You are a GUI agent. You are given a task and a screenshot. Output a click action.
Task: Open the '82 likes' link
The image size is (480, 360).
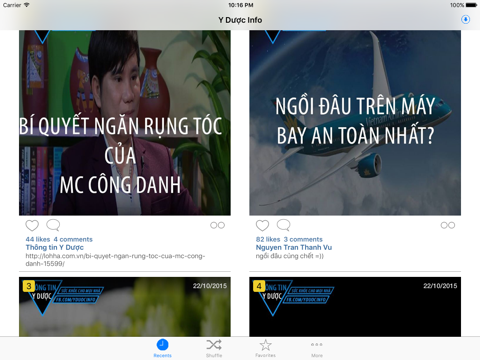(x=268, y=239)
